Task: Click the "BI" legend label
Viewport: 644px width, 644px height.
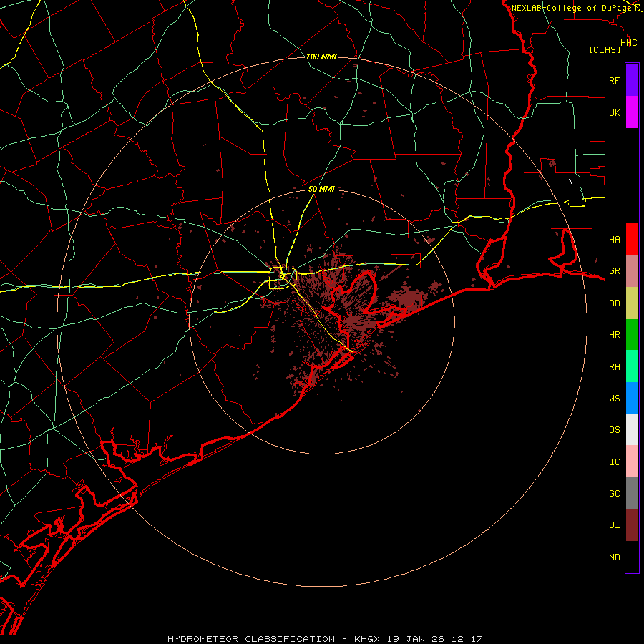Action: coord(615,525)
